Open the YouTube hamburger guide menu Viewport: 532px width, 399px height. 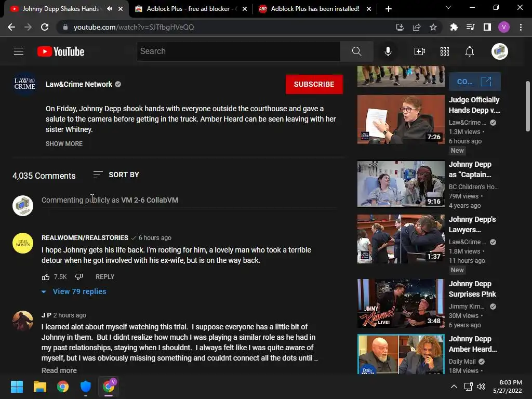[x=19, y=51]
